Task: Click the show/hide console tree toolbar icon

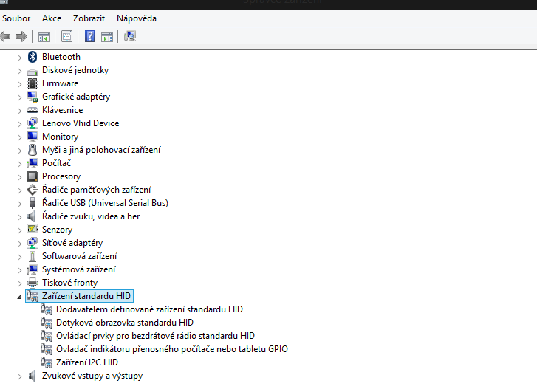Action: tap(44, 37)
